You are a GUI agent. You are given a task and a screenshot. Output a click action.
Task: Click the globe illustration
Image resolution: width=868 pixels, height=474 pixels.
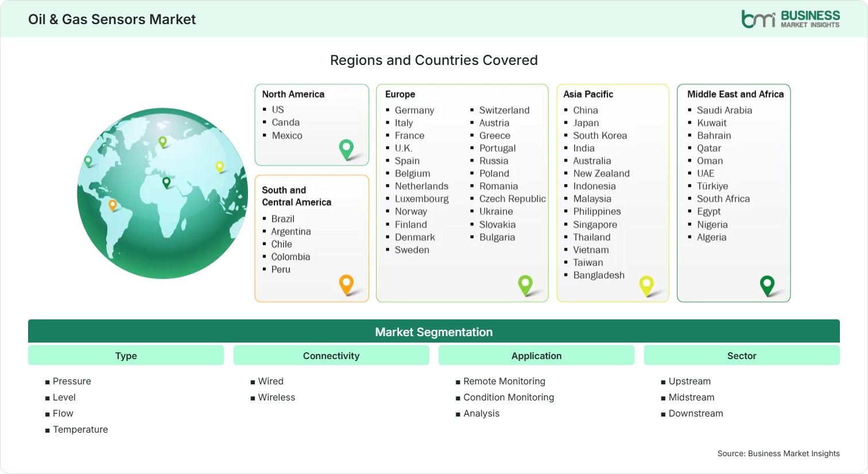pyautogui.click(x=162, y=193)
